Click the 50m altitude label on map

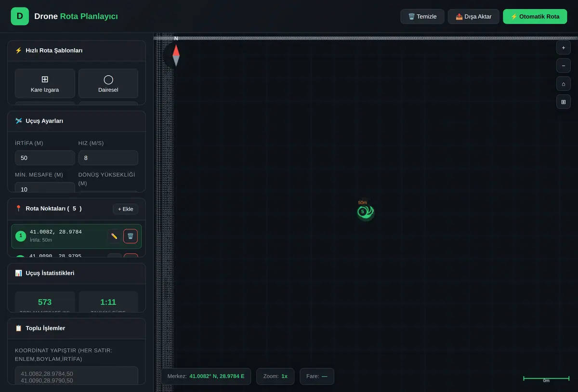(363, 203)
